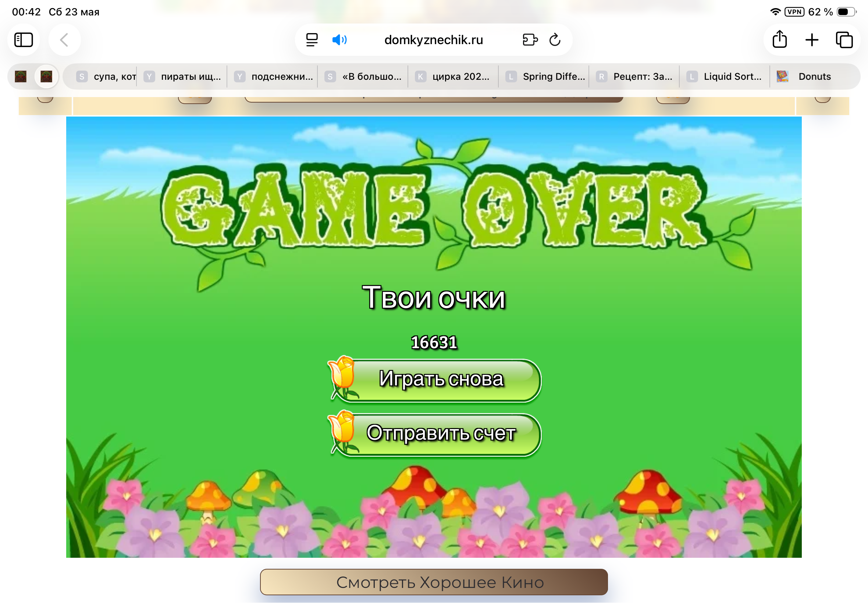
Task: Switch to the «подснежни...» tab
Action: [x=273, y=76]
